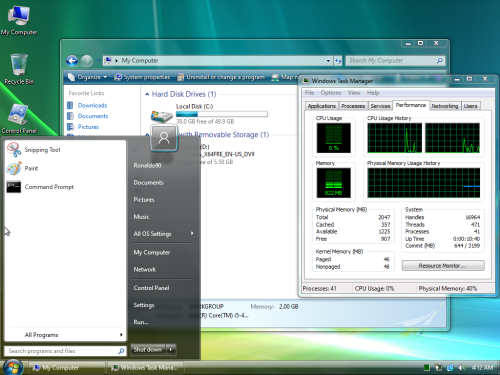
Task: Switch to the Processes tab
Action: pos(353,106)
